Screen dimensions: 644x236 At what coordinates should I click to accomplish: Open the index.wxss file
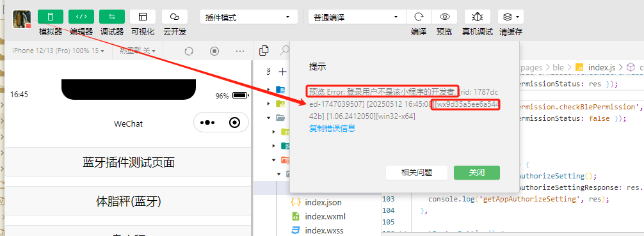pyautogui.click(x=324, y=230)
